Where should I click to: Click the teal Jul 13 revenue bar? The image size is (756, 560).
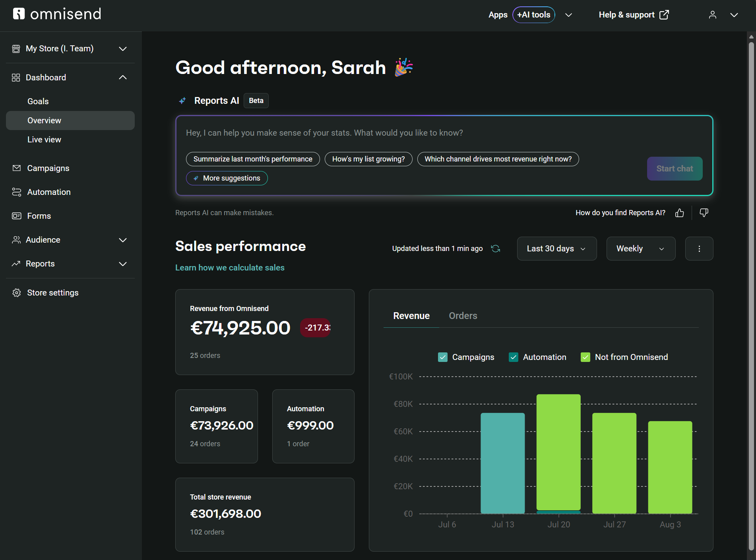[x=503, y=463]
